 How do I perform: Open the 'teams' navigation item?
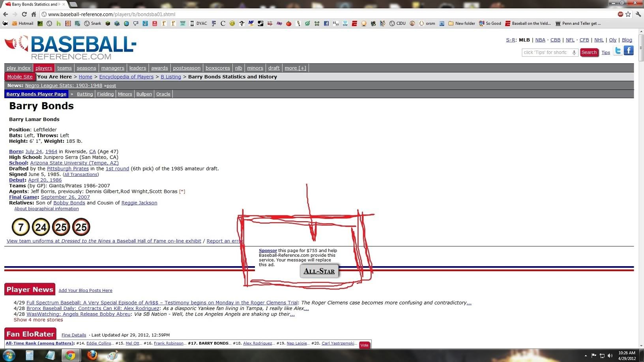pyautogui.click(x=64, y=68)
